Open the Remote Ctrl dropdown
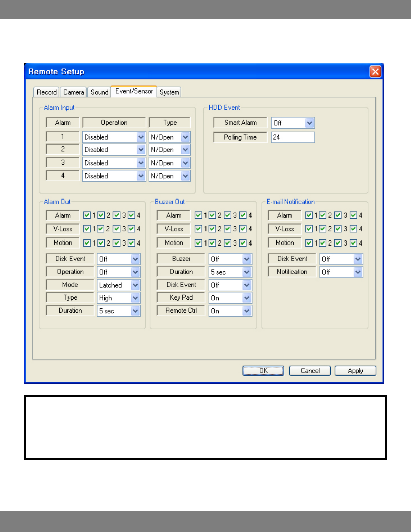Screen dimensions: 411x532 pyautogui.click(x=247, y=311)
